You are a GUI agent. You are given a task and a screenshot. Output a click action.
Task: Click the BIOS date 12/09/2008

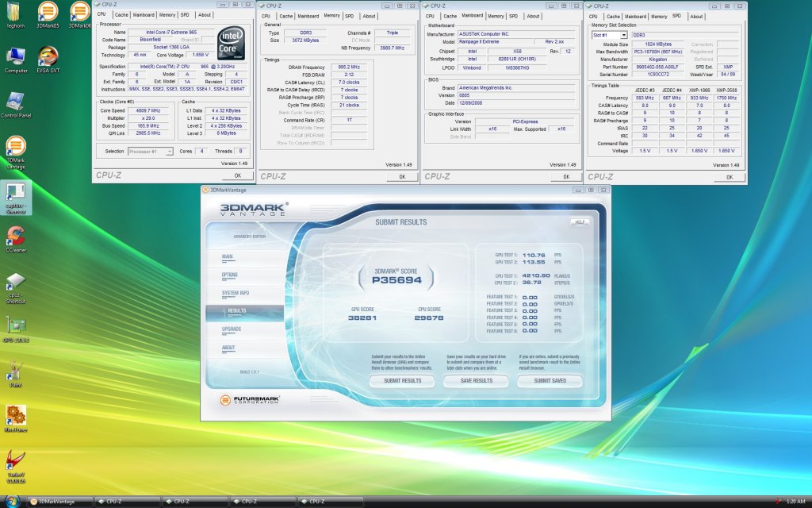(516, 103)
